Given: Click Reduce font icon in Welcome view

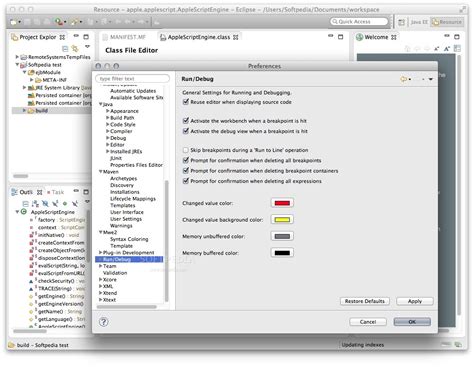Looking at the screenshot, I should [437, 49].
